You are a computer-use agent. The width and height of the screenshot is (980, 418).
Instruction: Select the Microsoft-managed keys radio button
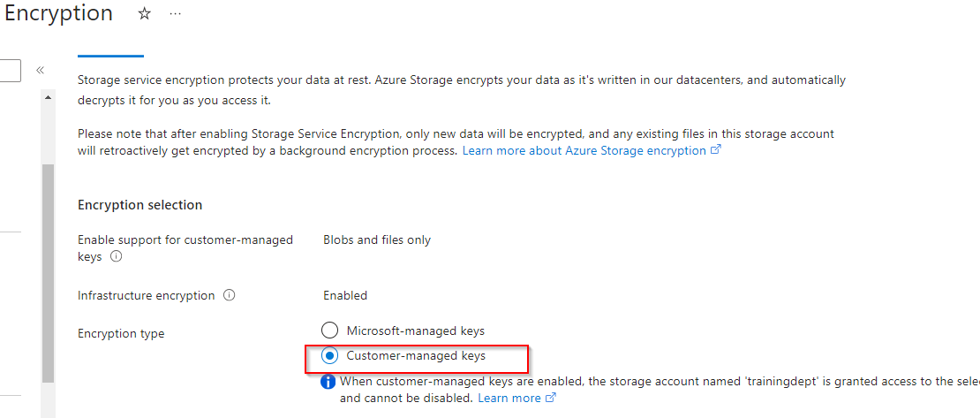pos(329,331)
